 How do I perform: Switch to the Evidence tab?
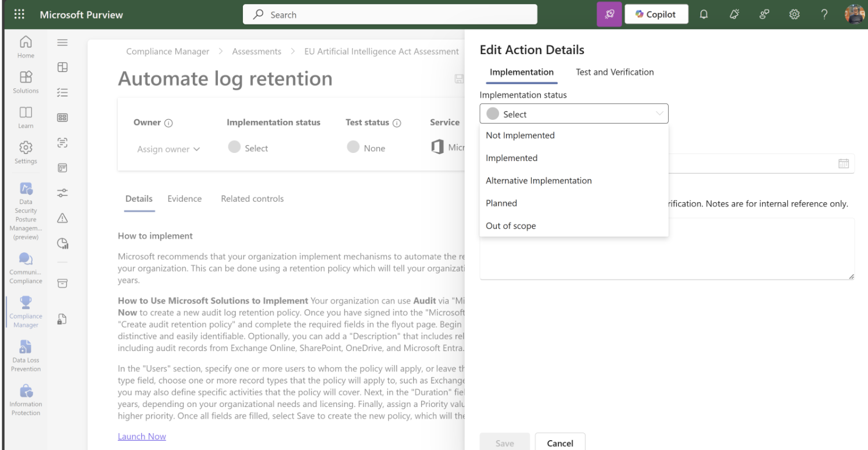[185, 199]
